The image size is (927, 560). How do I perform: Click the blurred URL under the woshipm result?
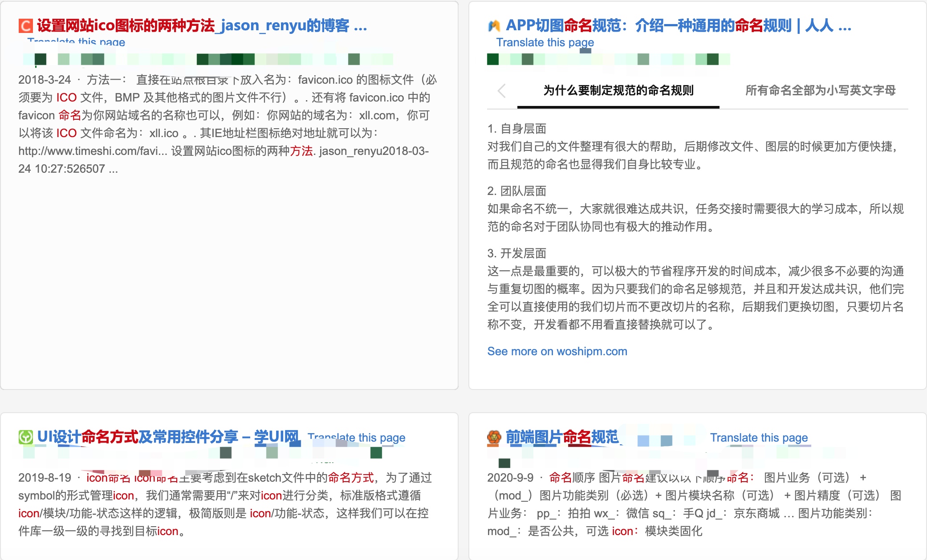[x=608, y=59]
